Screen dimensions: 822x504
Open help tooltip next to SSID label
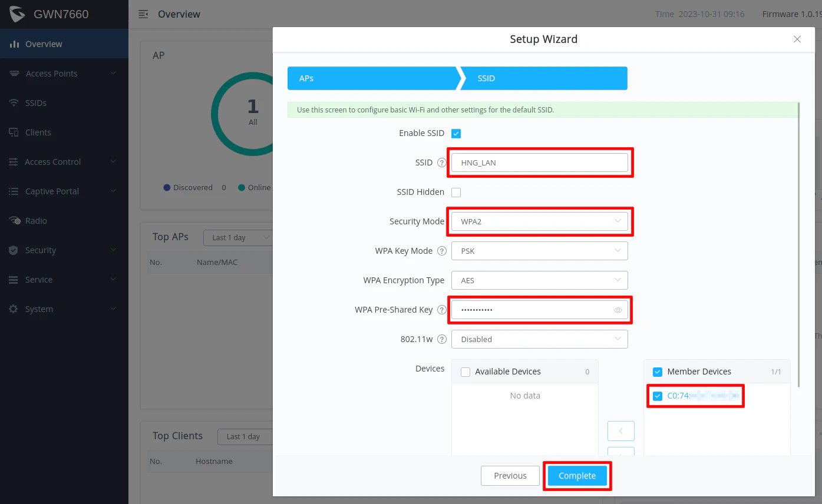(x=442, y=163)
